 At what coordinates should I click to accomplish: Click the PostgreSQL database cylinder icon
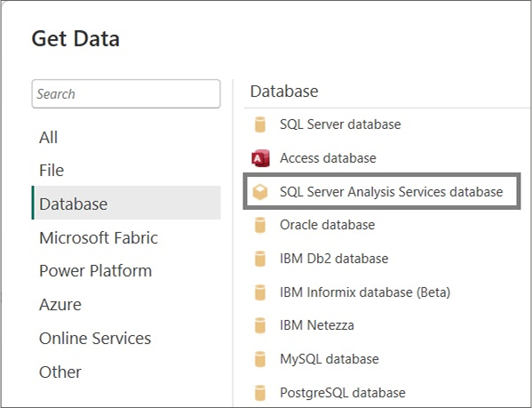click(260, 393)
